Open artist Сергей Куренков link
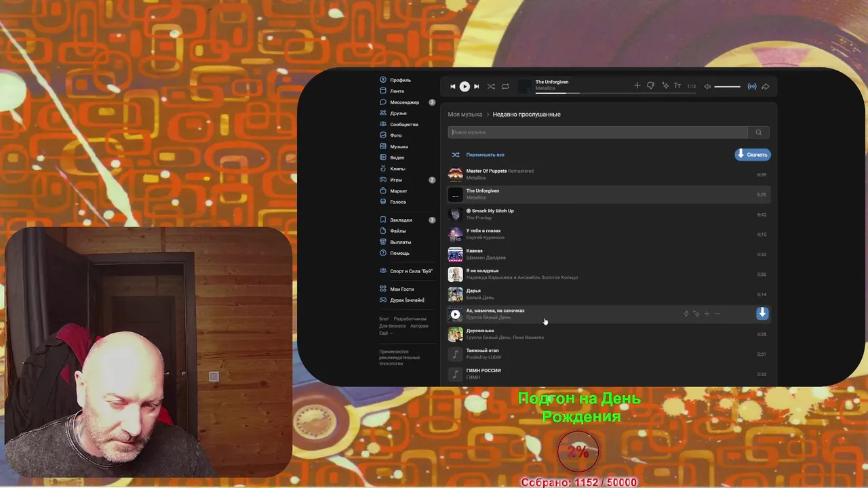Image resolution: width=868 pixels, height=488 pixels. click(x=485, y=237)
